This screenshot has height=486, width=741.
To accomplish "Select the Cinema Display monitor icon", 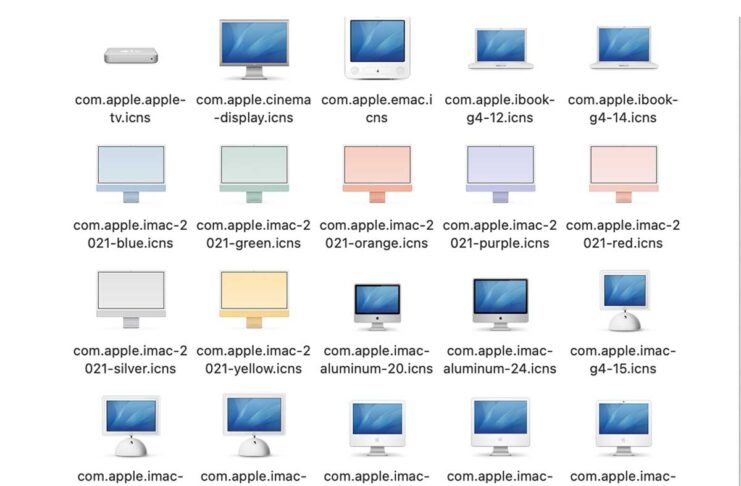I will tap(254, 49).
